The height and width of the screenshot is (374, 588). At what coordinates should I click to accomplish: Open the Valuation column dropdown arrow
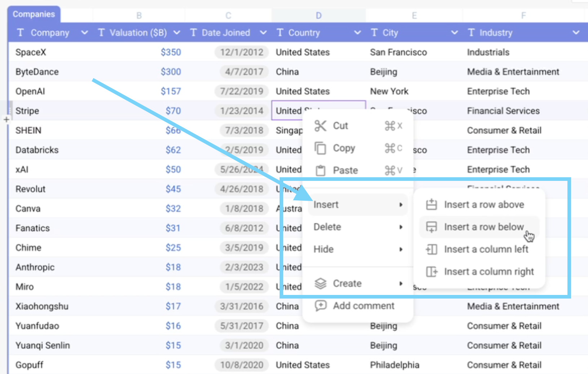(176, 32)
